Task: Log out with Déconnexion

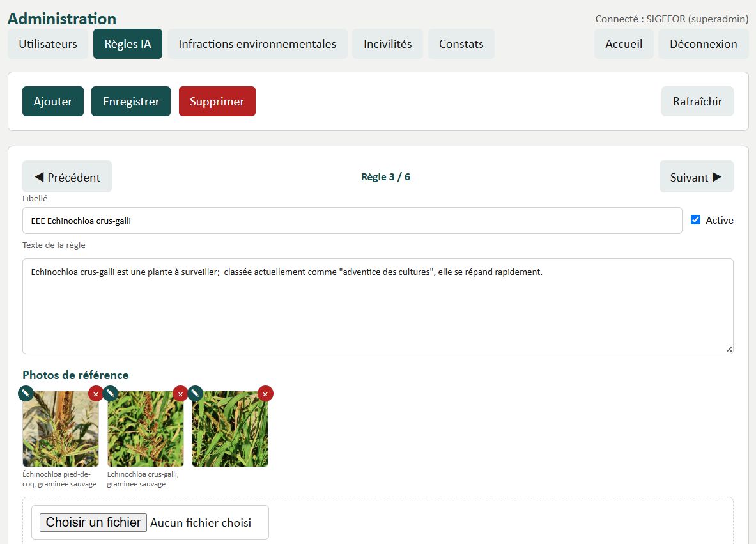Action: pos(704,44)
